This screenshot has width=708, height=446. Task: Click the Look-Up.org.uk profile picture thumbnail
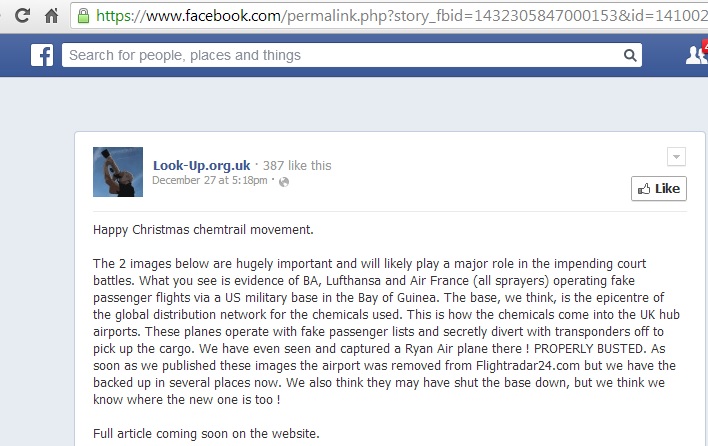click(x=117, y=172)
